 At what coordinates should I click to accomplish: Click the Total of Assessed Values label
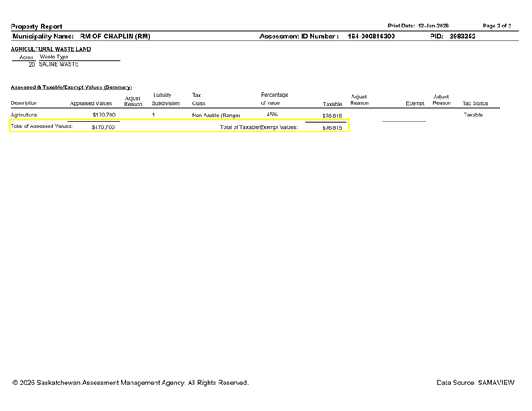click(x=42, y=126)
